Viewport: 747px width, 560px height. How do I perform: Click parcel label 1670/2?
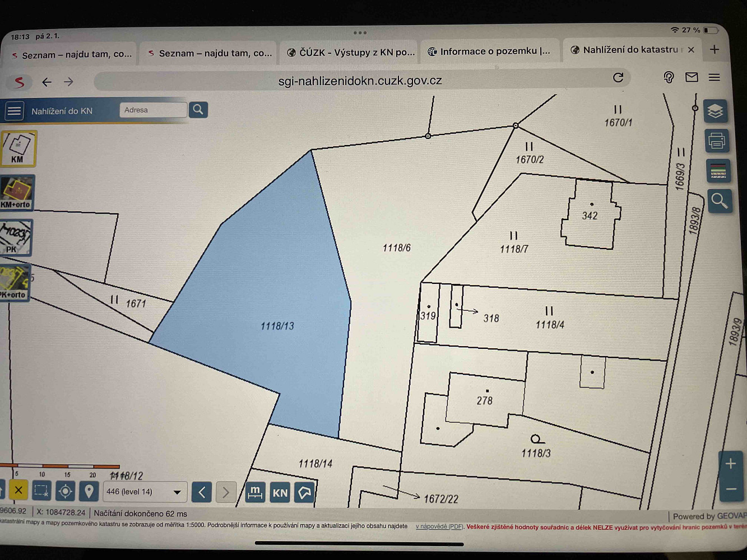[530, 159]
